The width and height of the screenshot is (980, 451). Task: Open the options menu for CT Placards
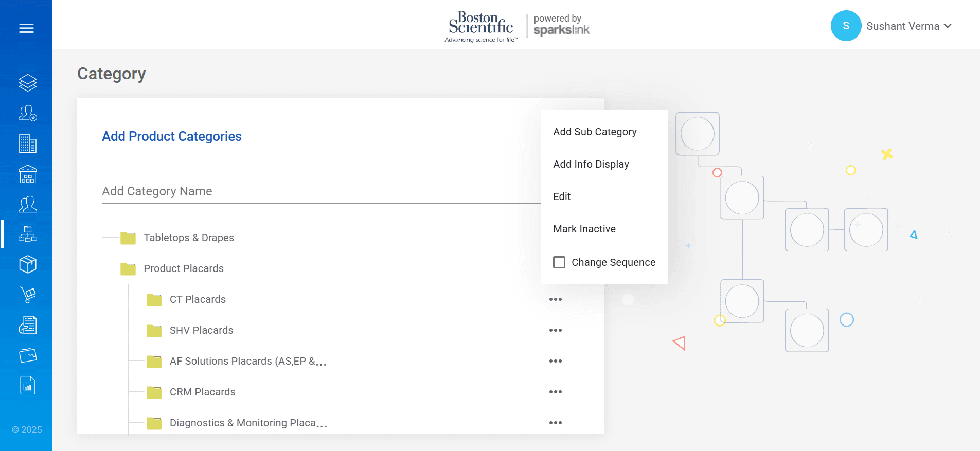pyautogui.click(x=555, y=299)
